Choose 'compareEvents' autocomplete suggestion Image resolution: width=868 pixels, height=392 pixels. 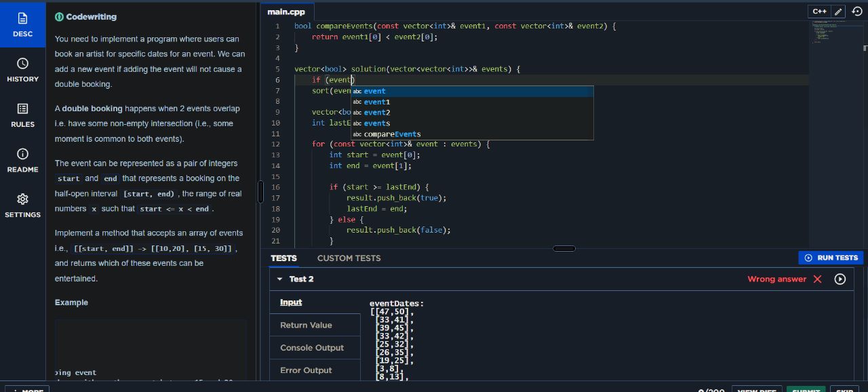tap(472, 134)
